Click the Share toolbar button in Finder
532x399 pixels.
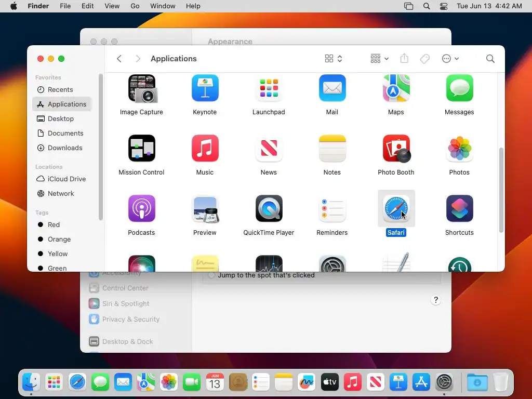click(x=404, y=58)
